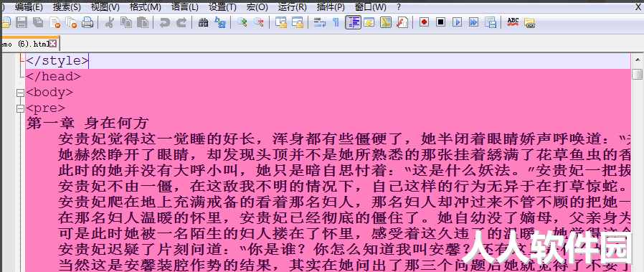Click the <pre> tag text
The width and height of the screenshot is (644, 272).
[x=45, y=108]
